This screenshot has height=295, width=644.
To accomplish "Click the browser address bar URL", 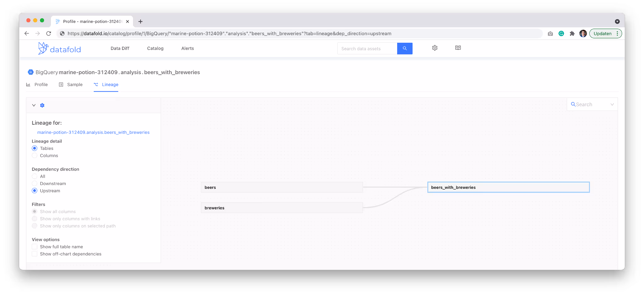I will click(x=229, y=33).
